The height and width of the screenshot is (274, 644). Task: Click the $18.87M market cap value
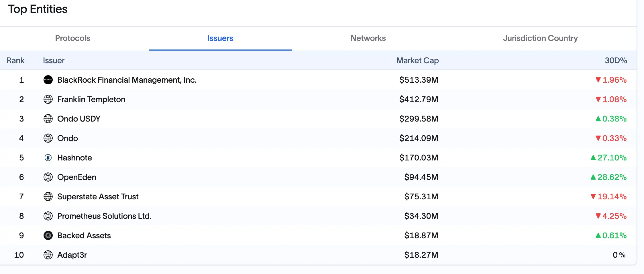click(421, 236)
